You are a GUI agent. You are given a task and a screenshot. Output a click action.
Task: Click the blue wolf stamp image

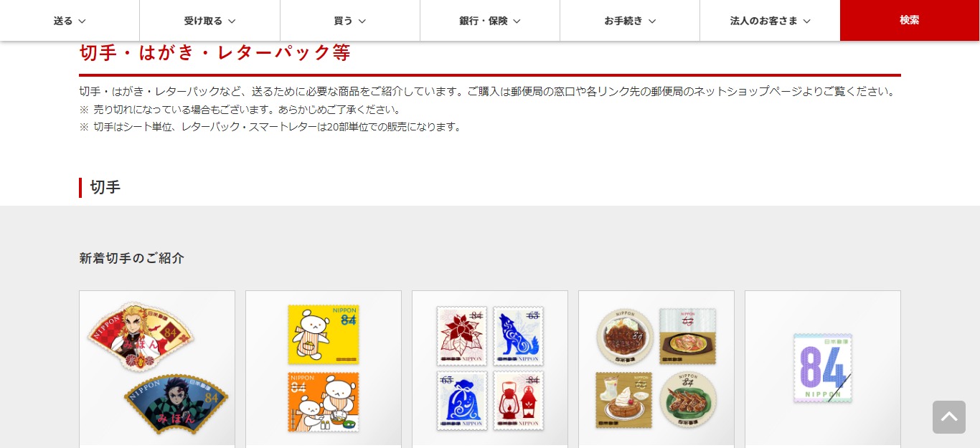pos(518,336)
